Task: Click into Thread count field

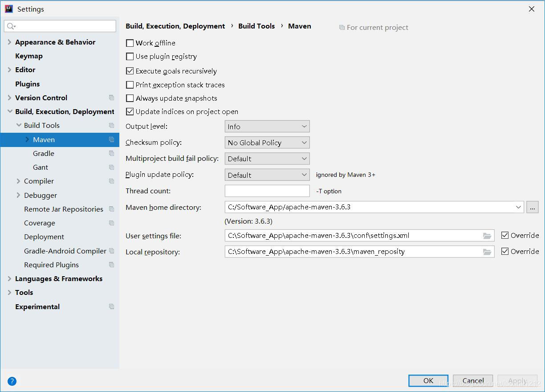Action: click(267, 191)
